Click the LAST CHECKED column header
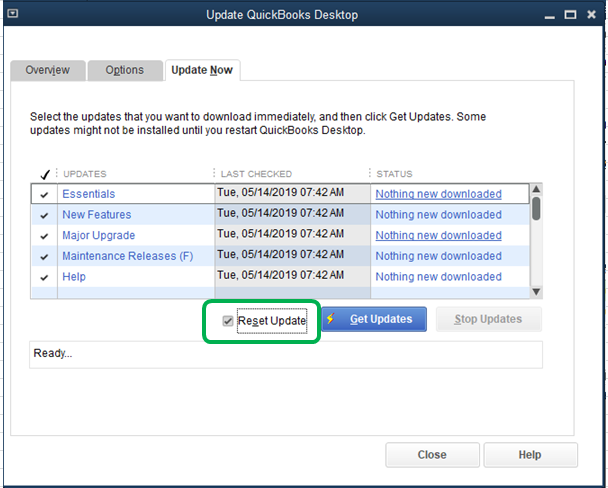This screenshot has height=488, width=608. pos(256,174)
